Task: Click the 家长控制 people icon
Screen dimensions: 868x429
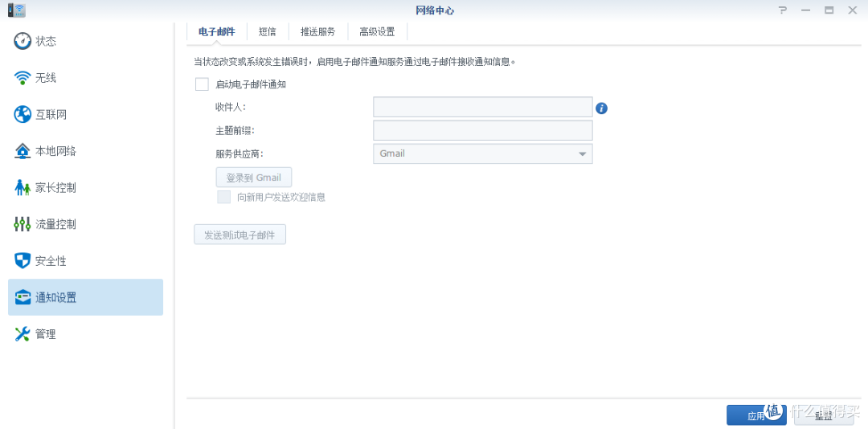Action: [x=23, y=188]
